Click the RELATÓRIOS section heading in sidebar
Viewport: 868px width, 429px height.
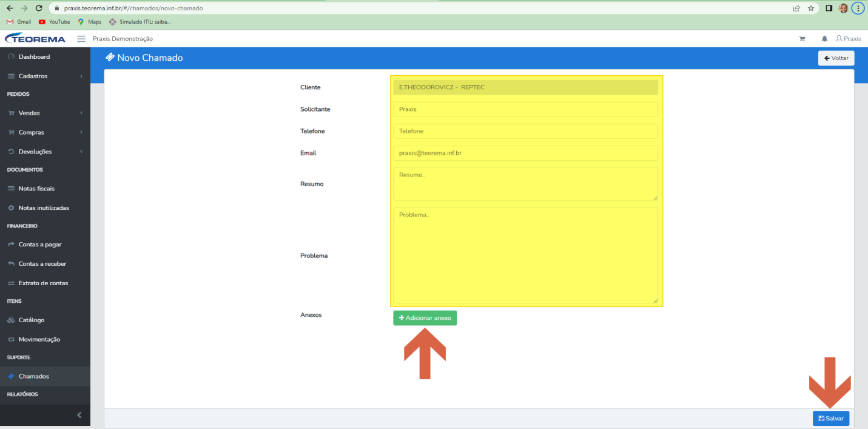click(22, 394)
